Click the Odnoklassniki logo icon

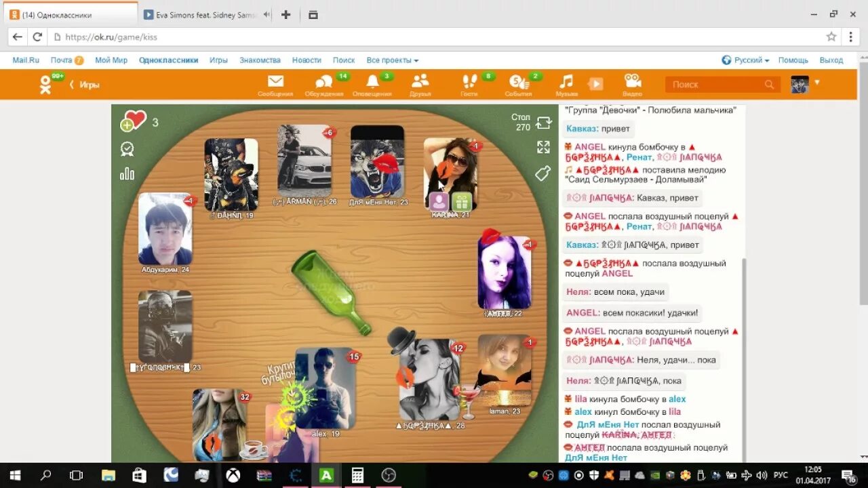pos(45,84)
